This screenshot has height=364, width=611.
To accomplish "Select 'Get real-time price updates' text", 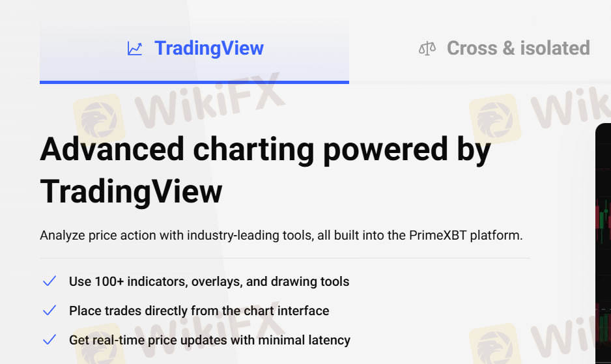I will [x=209, y=340].
